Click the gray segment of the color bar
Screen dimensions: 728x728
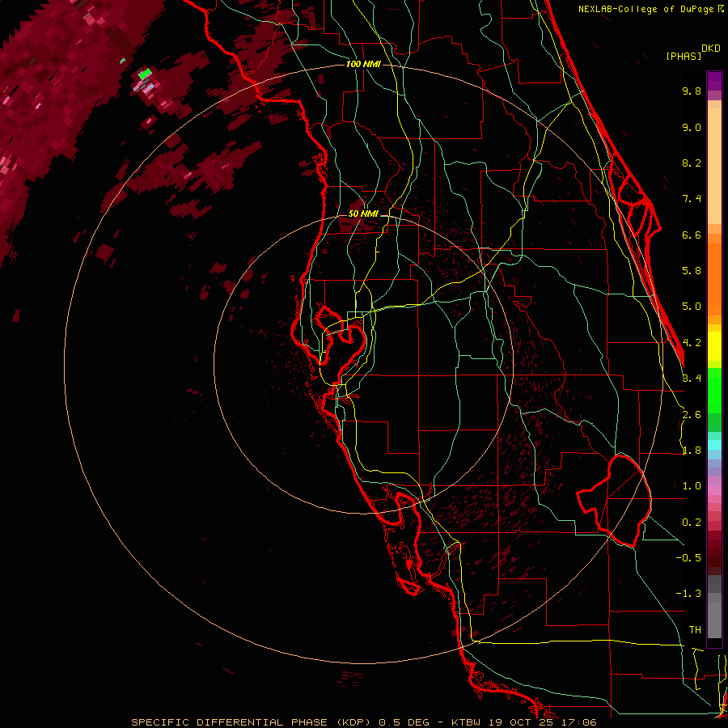(x=714, y=607)
